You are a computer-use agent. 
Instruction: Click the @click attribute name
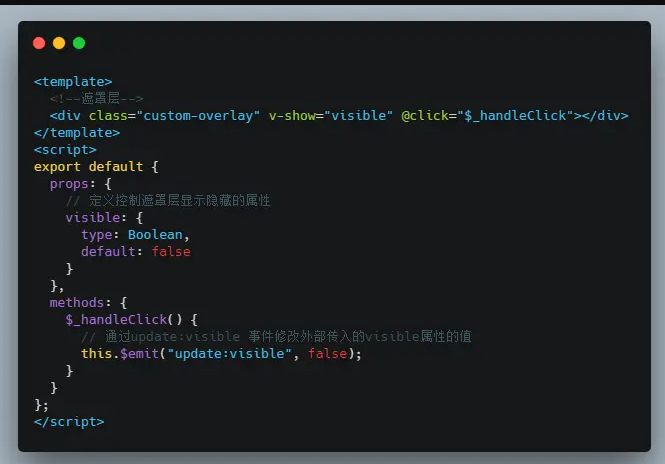425,115
